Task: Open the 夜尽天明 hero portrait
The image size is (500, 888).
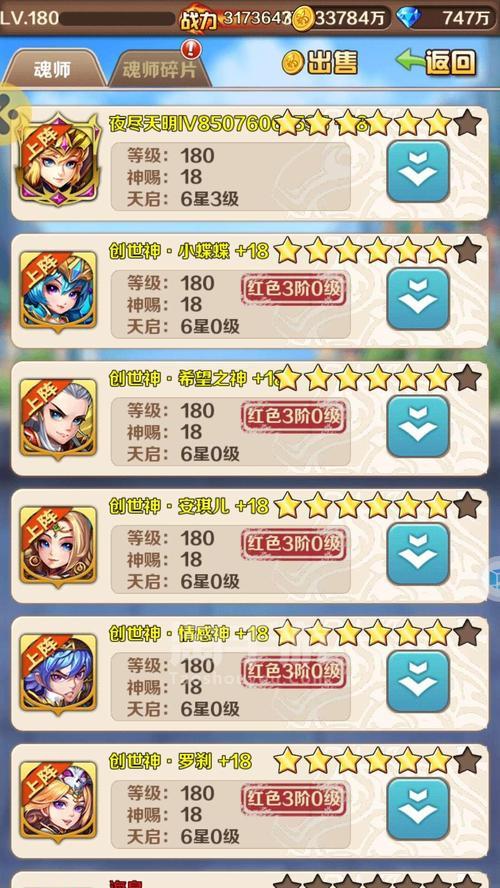Action: (x=58, y=160)
